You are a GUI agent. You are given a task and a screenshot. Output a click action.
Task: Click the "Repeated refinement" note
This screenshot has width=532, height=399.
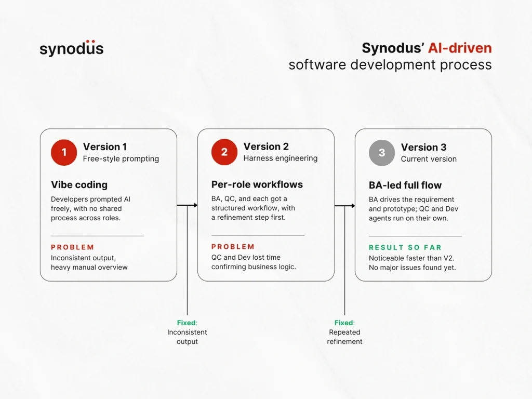(344, 337)
